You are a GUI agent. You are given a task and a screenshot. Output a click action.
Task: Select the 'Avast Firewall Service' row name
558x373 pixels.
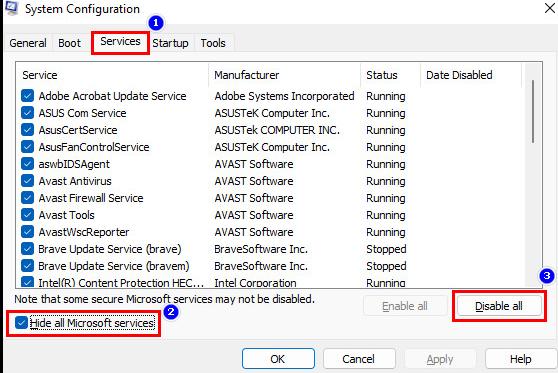point(91,198)
